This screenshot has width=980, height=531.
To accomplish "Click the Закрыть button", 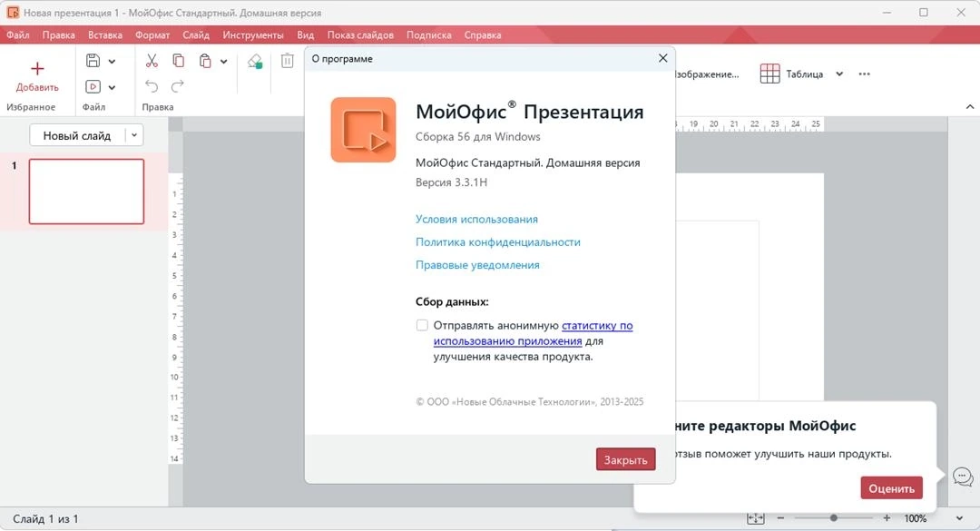I will pos(625,459).
